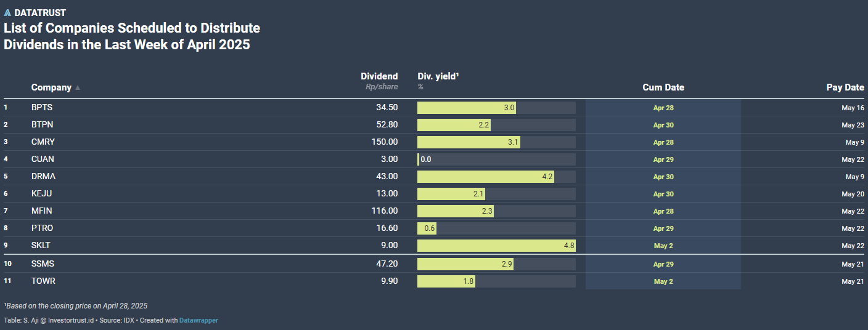Viewport: 868px width, 330px height.
Task: Click the SSMS Apr 29 cum date
Action: 663,264
